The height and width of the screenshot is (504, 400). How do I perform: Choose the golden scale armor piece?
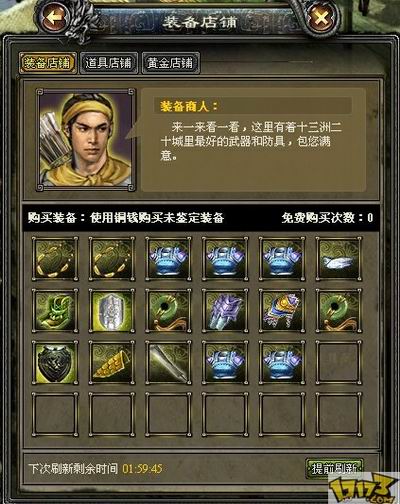pyautogui.click(x=112, y=363)
